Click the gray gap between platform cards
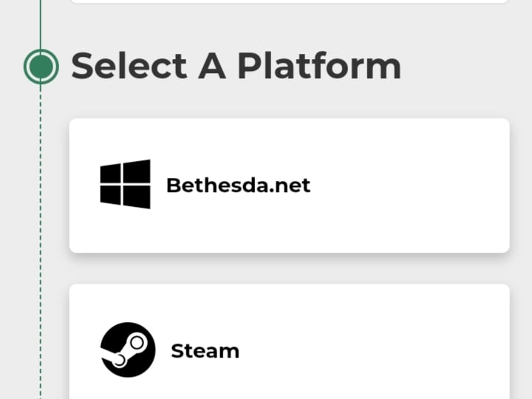The image size is (532, 399). [x=289, y=268]
